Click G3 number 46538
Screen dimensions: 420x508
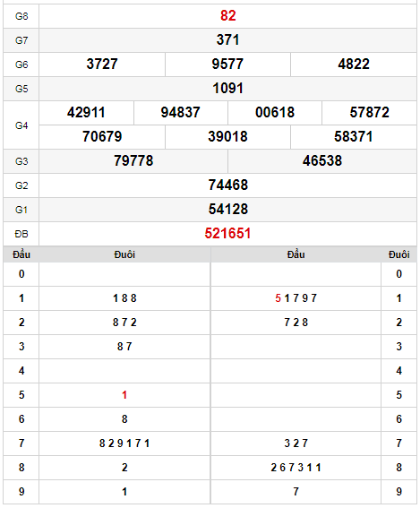[322, 160]
